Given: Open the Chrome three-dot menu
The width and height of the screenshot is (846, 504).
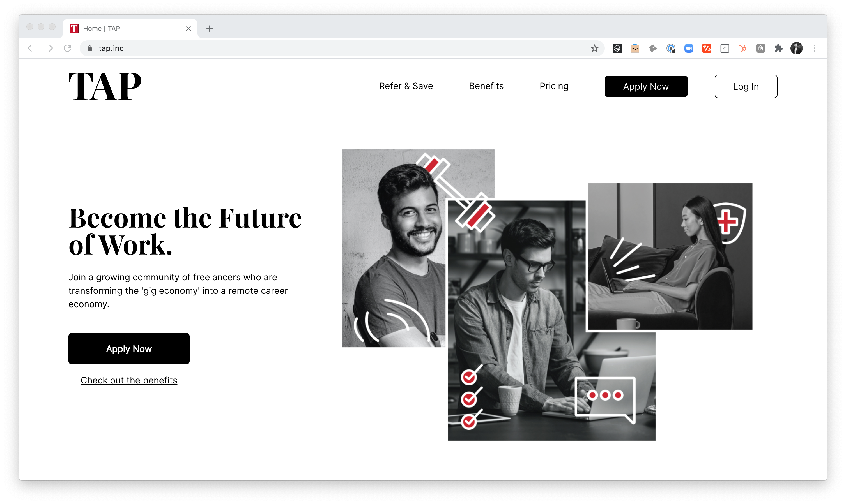Looking at the screenshot, I should click(x=814, y=48).
